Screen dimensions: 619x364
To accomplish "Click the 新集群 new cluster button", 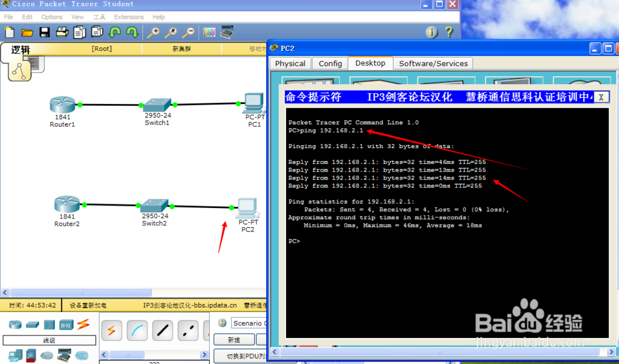I will click(x=181, y=48).
